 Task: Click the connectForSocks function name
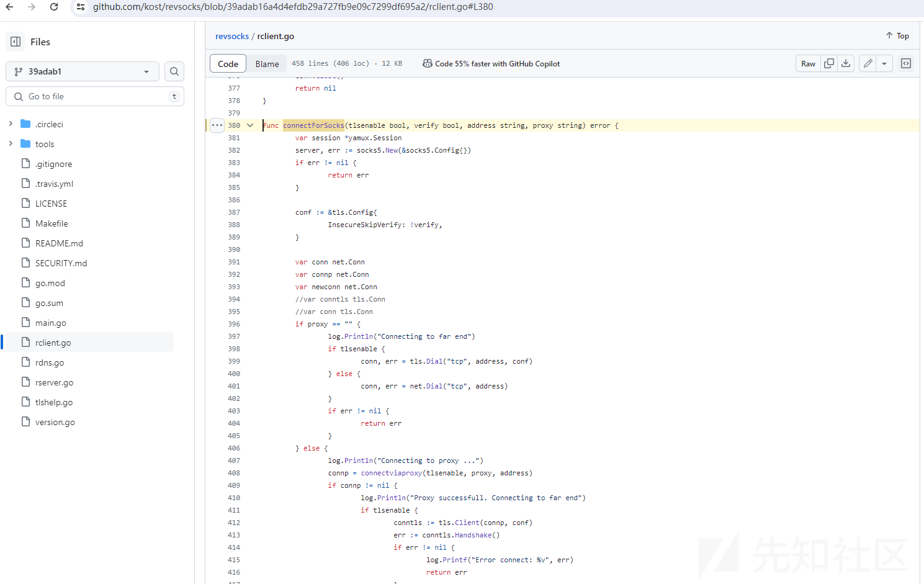313,125
